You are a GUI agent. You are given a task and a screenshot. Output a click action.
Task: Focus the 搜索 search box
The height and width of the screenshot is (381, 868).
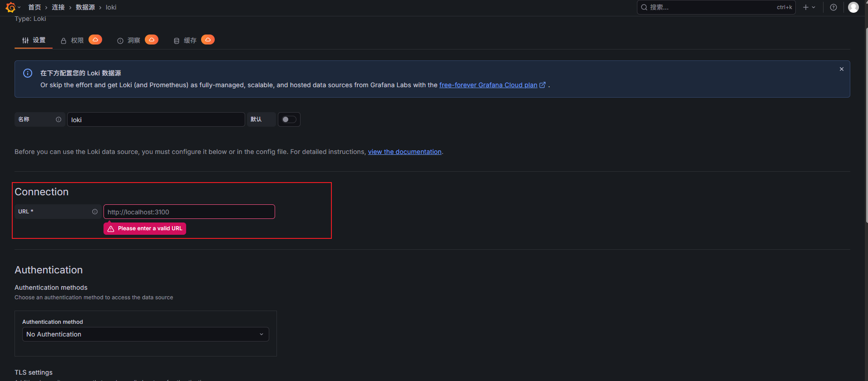(x=716, y=7)
